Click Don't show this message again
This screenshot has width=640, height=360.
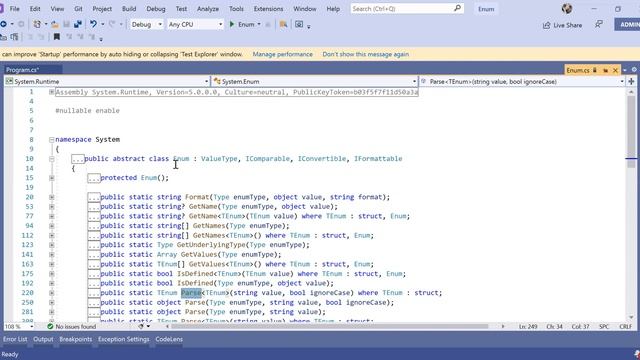(x=366, y=54)
